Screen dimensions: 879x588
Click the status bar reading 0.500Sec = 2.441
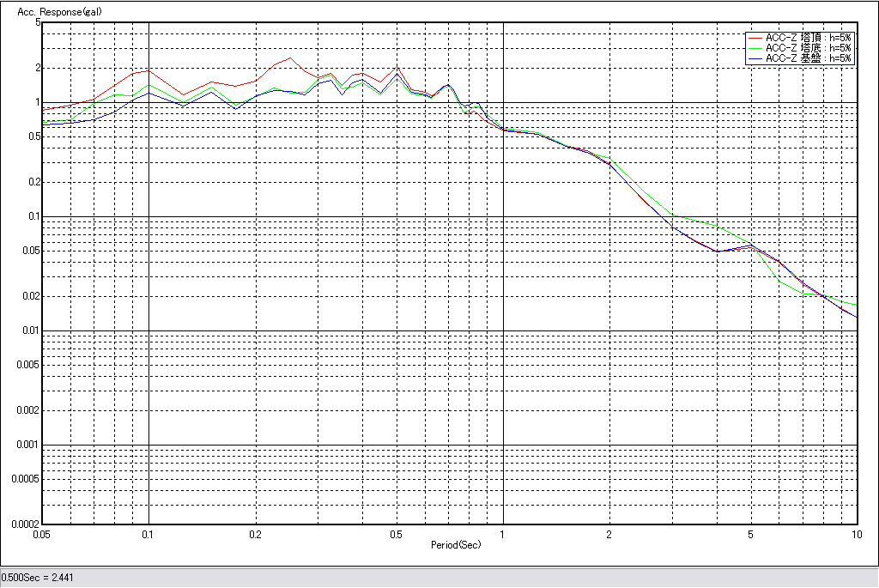pos(38,578)
